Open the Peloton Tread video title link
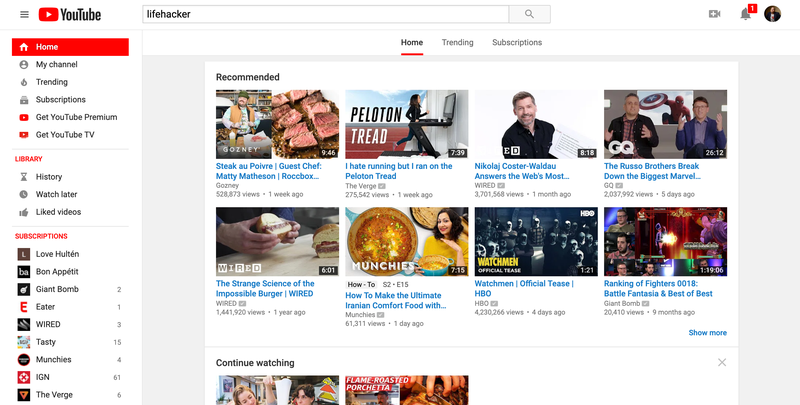800x405 pixels. 398,171
